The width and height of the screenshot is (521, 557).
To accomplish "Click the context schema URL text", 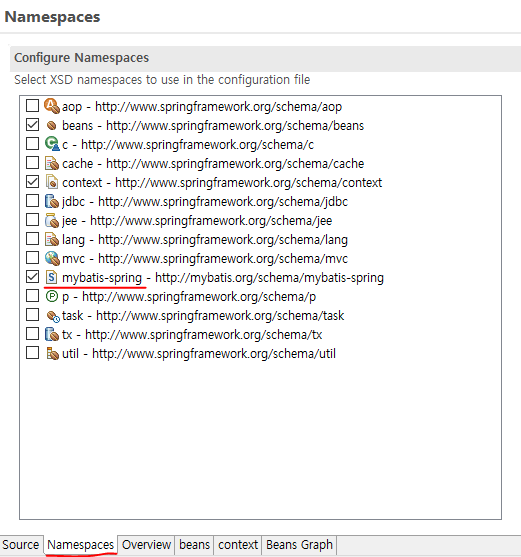I will tap(249, 183).
